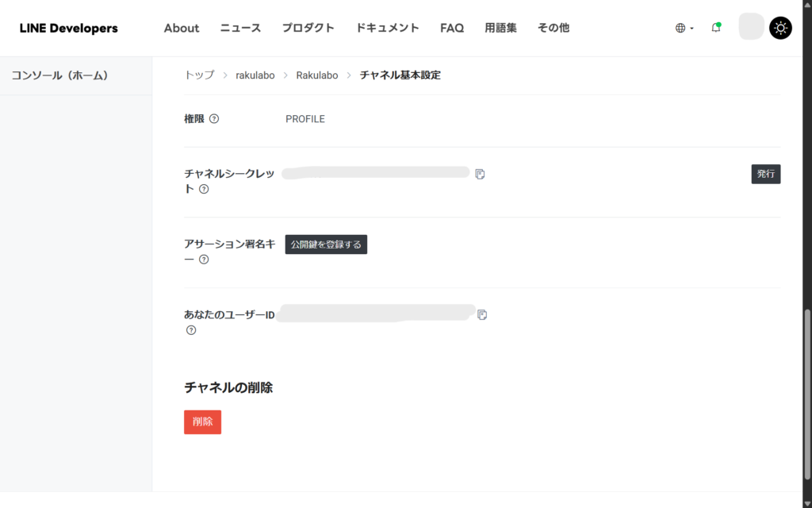Show help for アサーション署名キー

click(x=204, y=260)
